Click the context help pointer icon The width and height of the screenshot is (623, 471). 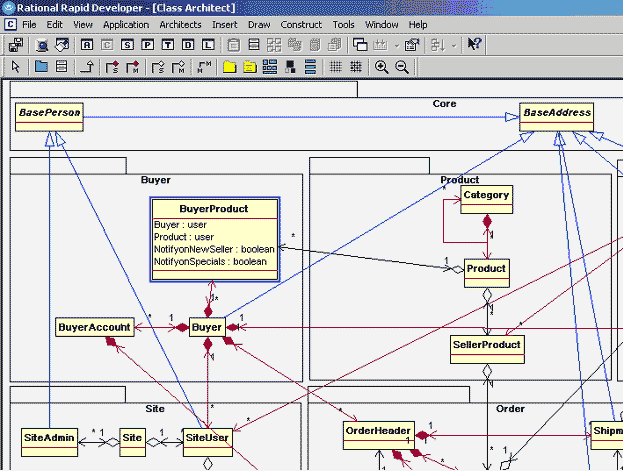tap(475, 44)
